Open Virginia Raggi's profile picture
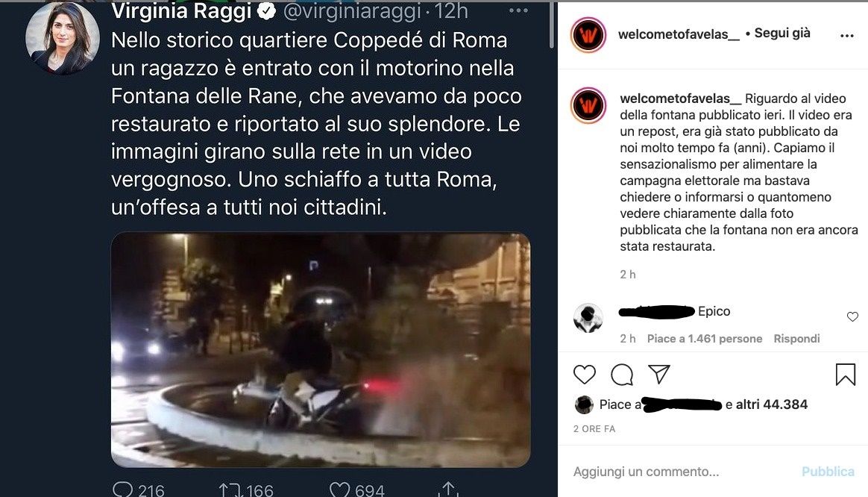The width and height of the screenshot is (868, 497). pos(63,37)
